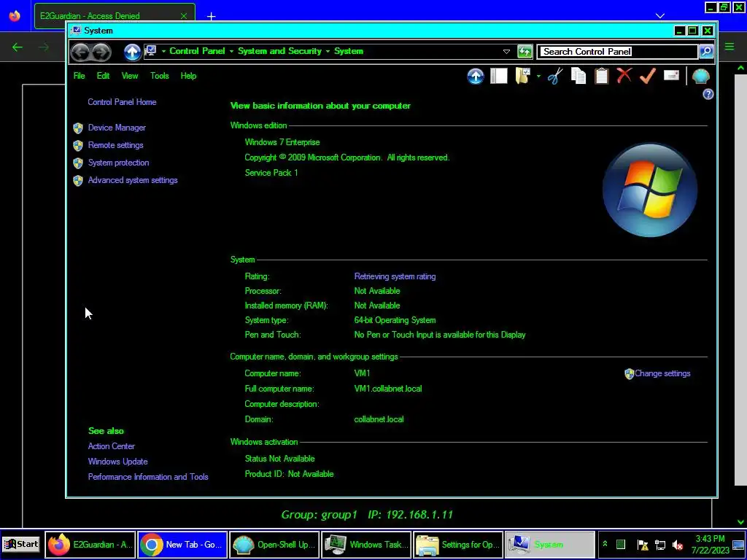Open System protection link
This screenshot has width=747, height=560.
118,163
